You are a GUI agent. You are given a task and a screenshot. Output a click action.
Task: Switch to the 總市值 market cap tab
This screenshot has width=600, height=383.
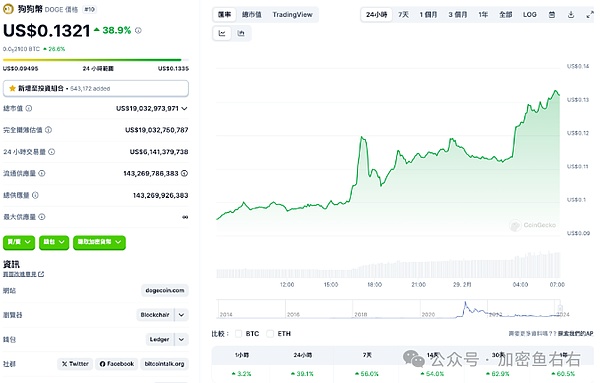[x=251, y=15]
